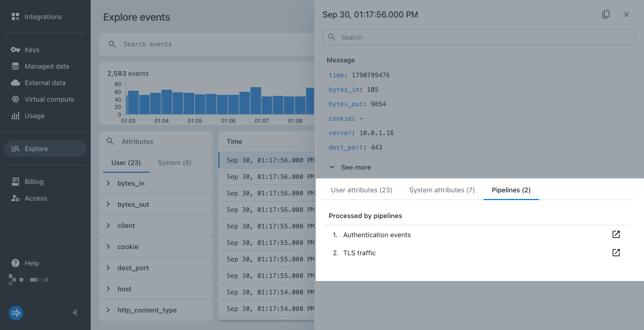Expand the bytes_out attribute
This screenshot has height=330, width=644.
tap(108, 204)
